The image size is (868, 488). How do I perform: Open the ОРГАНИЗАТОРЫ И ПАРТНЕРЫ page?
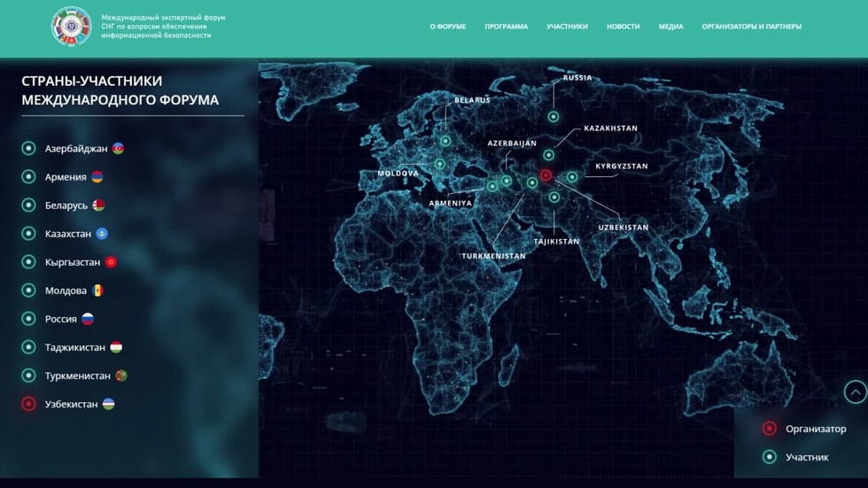point(751,27)
